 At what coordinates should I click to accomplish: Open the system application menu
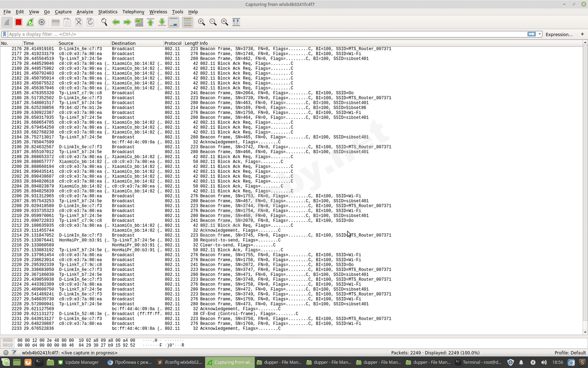6,362
